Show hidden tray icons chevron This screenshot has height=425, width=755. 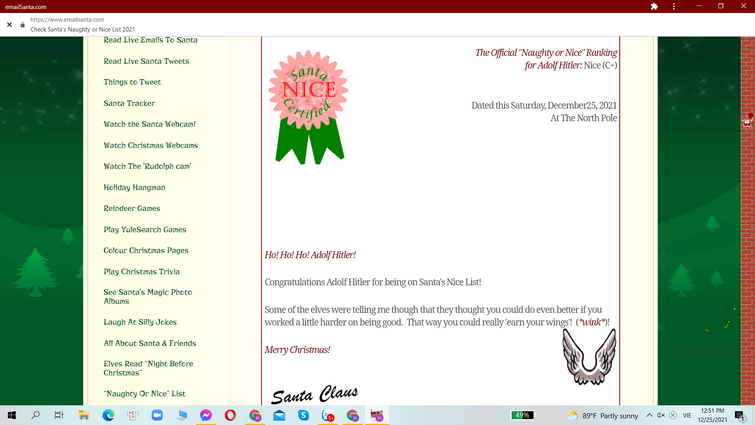coord(649,415)
